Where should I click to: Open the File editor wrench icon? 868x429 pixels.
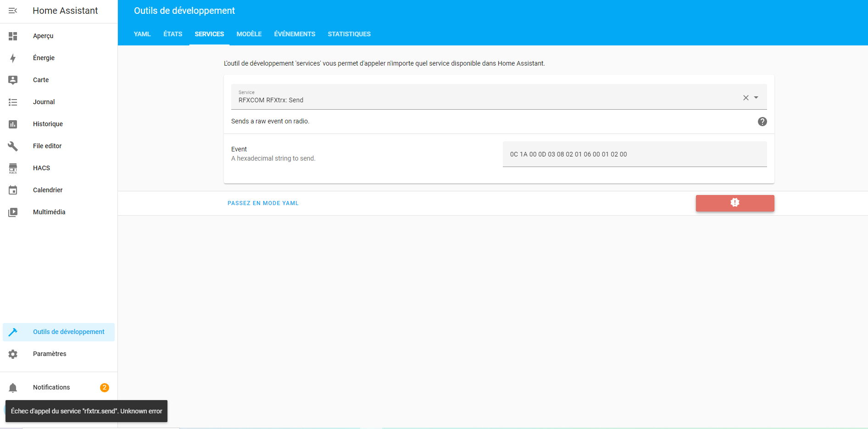[x=13, y=146]
